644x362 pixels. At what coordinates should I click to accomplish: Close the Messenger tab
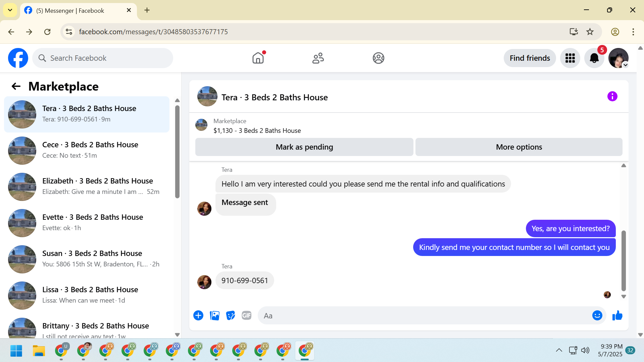129,10
